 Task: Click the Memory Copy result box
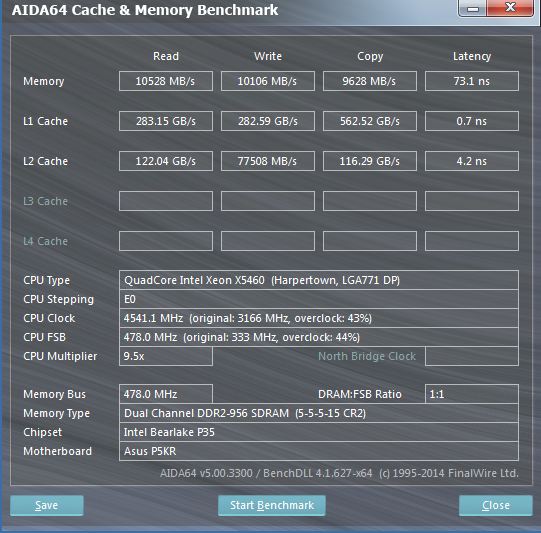(370, 81)
